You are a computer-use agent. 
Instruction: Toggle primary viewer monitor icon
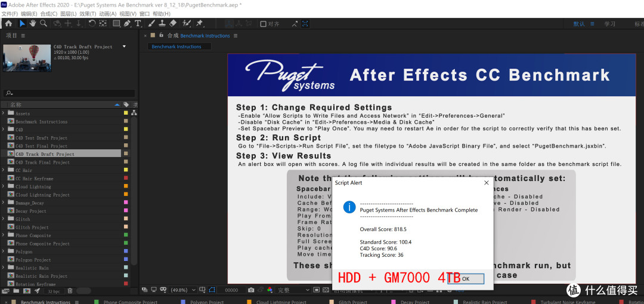coord(154,290)
